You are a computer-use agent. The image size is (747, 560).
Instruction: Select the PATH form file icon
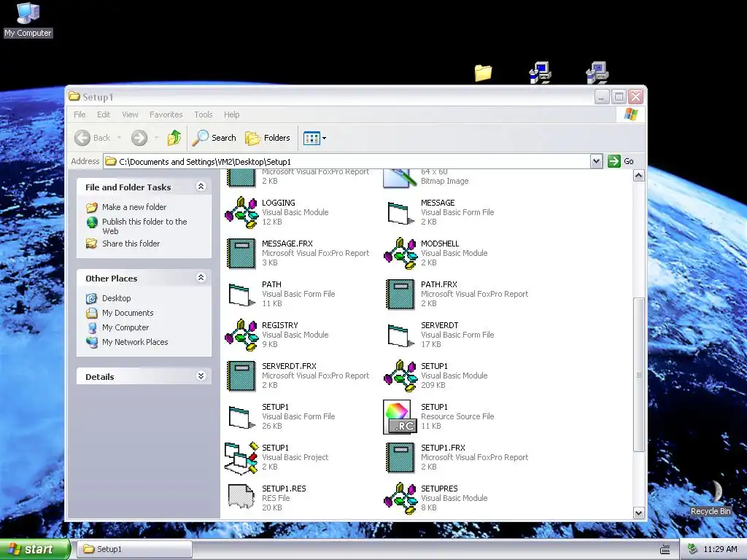point(241,295)
